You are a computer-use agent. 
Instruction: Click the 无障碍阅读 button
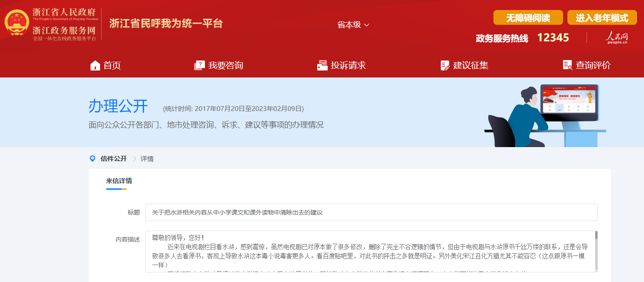[x=528, y=18]
